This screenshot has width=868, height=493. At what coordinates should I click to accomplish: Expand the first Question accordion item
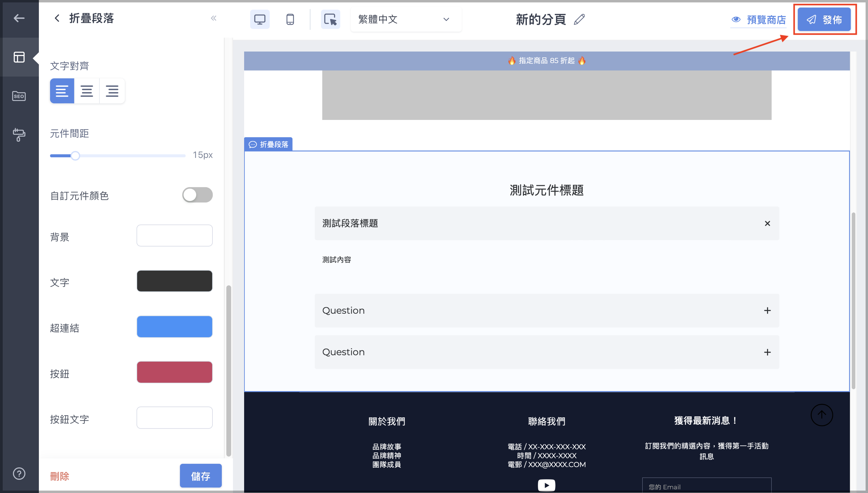547,310
